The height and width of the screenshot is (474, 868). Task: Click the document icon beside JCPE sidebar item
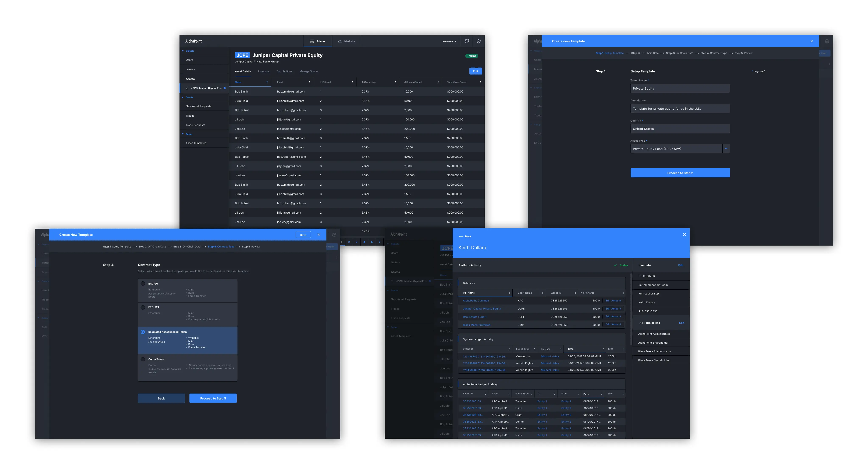[x=187, y=88]
